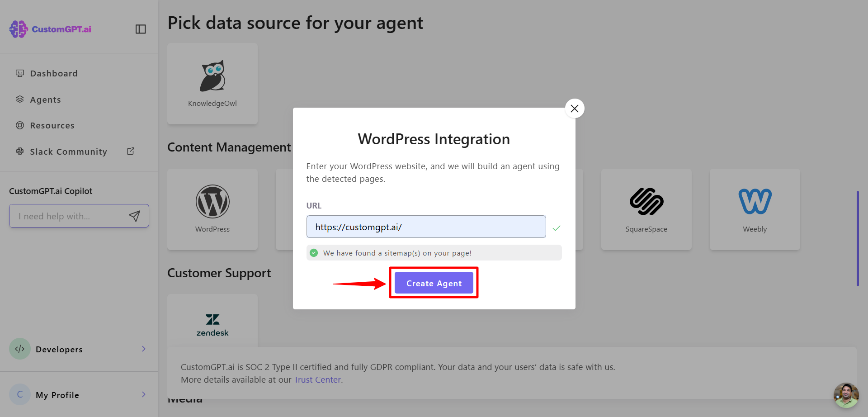The height and width of the screenshot is (417, 868).
Task: Close the WordPress Integration dialog
Action: (575, 109)
